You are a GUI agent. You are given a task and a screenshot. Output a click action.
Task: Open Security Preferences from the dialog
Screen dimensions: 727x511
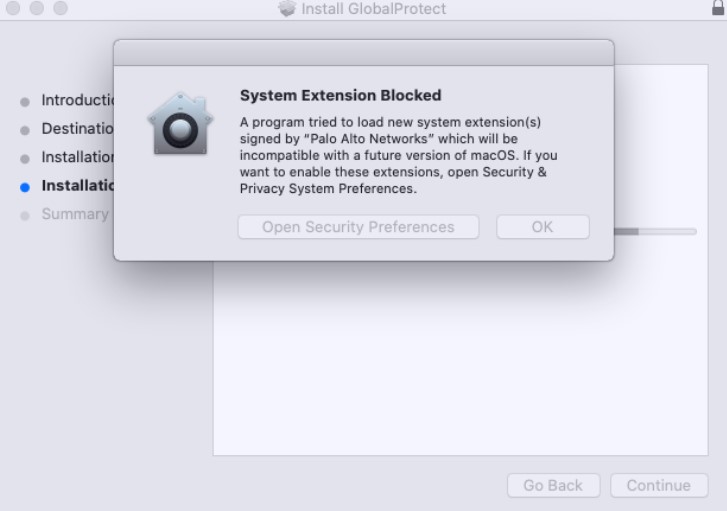[x=358, y=227]
